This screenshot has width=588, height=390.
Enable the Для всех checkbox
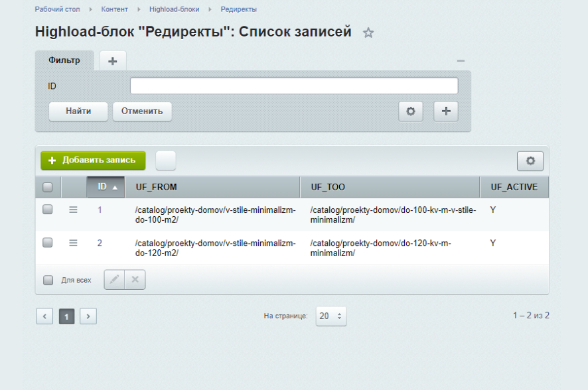click(x=47, y=280)
